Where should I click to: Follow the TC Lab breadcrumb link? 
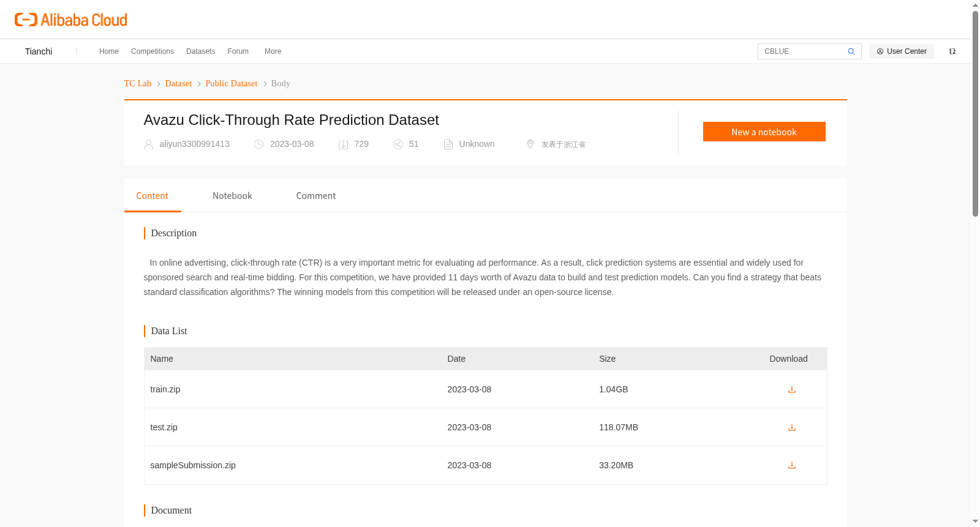138,83
